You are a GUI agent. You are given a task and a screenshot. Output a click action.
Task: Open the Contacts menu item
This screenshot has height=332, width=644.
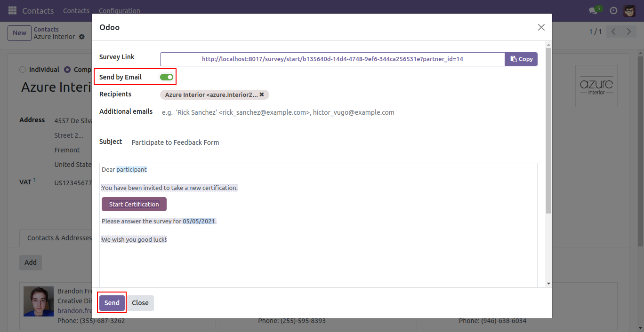pyautogui.click(x=76, y=10)
